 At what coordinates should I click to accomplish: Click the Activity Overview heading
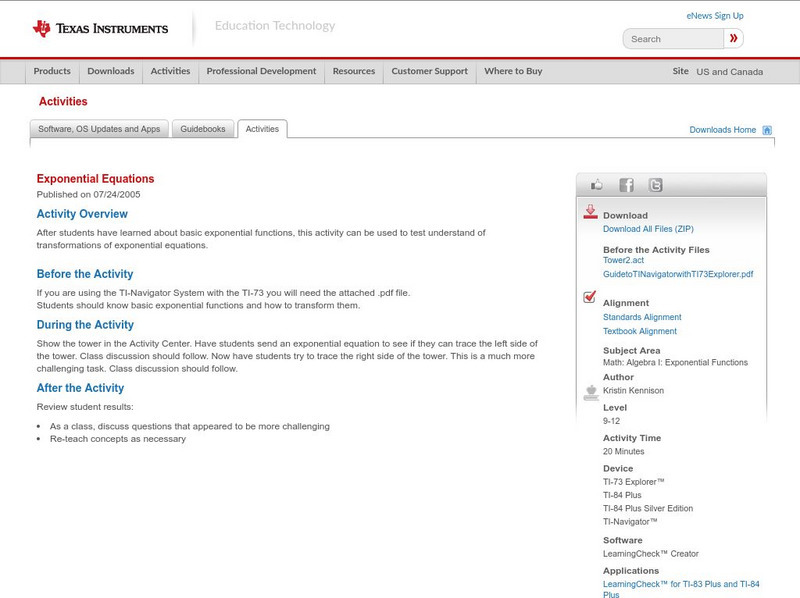tap(82, 214)
